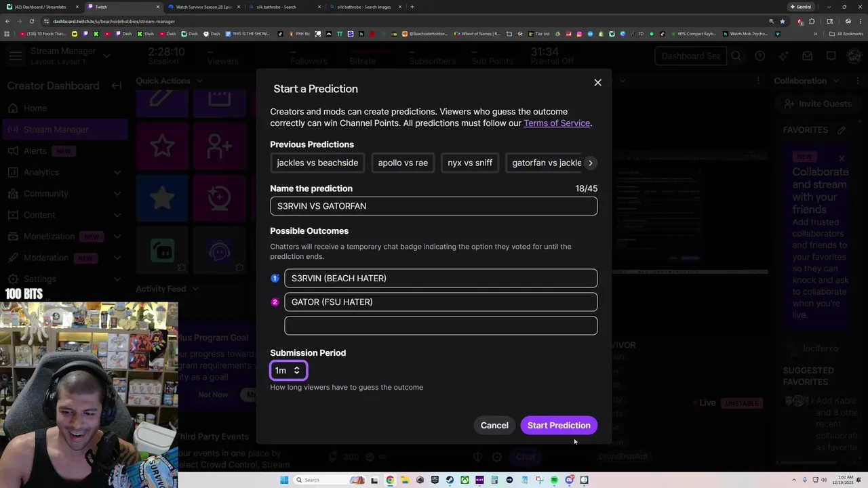Expand the Analytics sidebar section
868x488 pixels.
117,172
